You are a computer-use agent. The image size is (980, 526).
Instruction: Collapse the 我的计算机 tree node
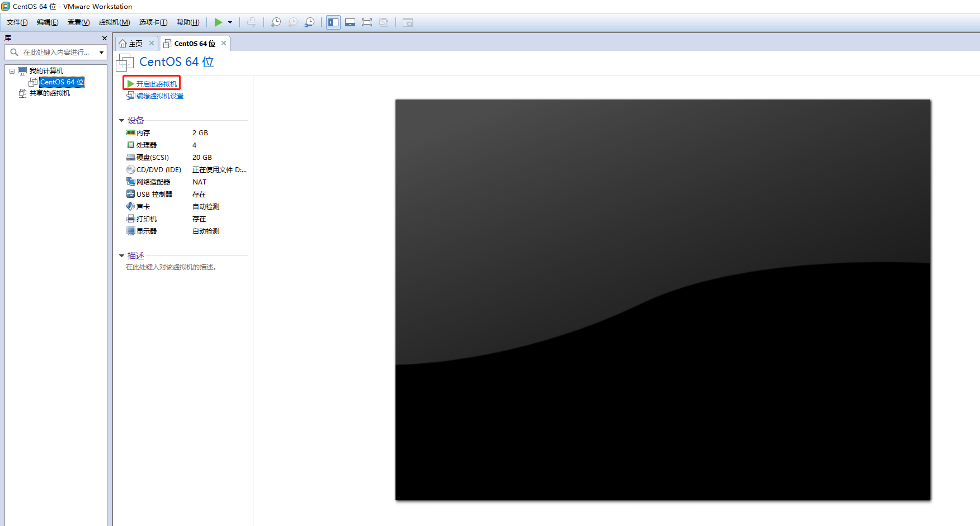click(x=12, y=71)
